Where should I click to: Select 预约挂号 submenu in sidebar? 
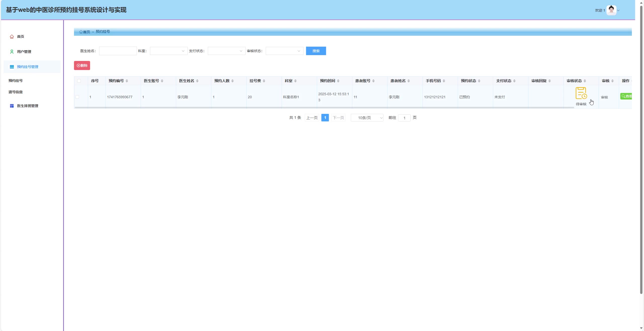[x=16, y=81]
